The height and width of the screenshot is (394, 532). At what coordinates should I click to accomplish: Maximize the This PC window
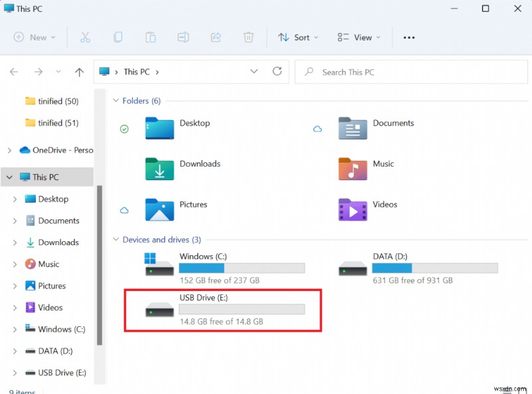(485, 9)
